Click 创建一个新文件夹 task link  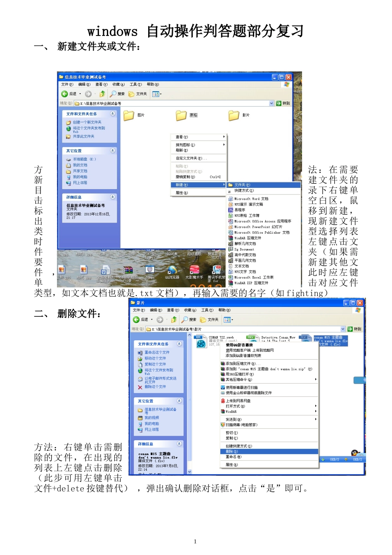[87, 122]
